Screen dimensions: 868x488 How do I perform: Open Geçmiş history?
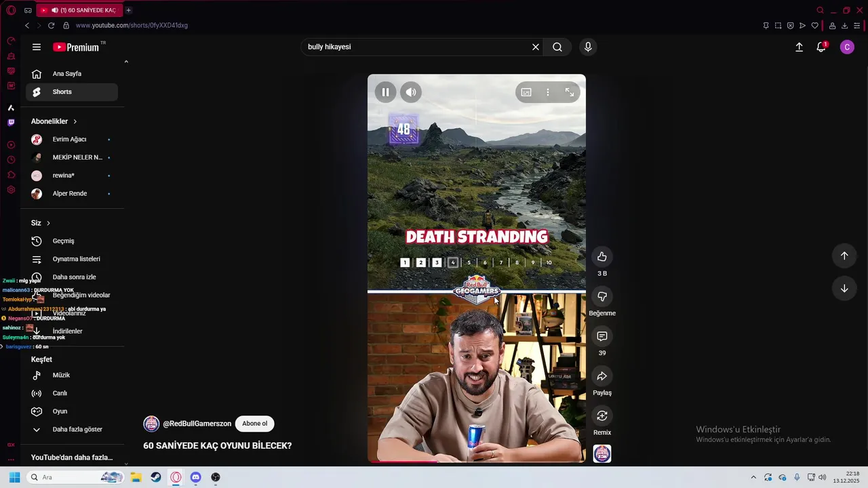coord(72,241)
